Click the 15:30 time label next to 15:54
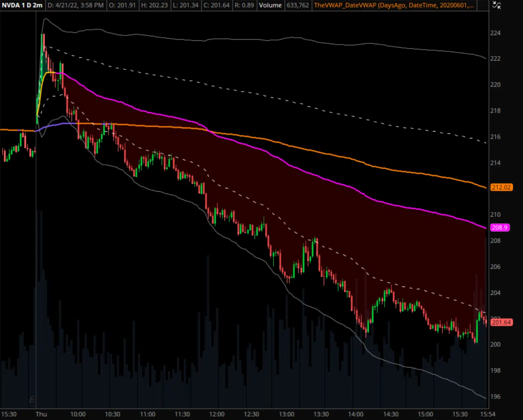 (x=460, y=414)
